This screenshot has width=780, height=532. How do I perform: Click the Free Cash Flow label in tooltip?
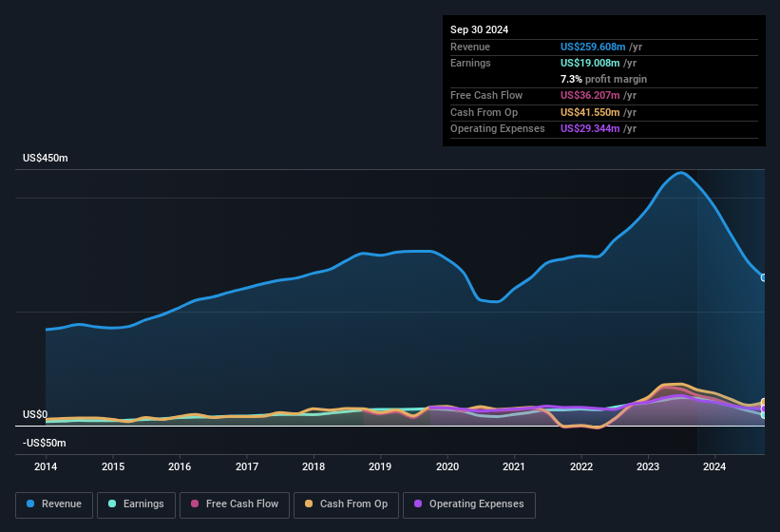[x=486, y=95]
